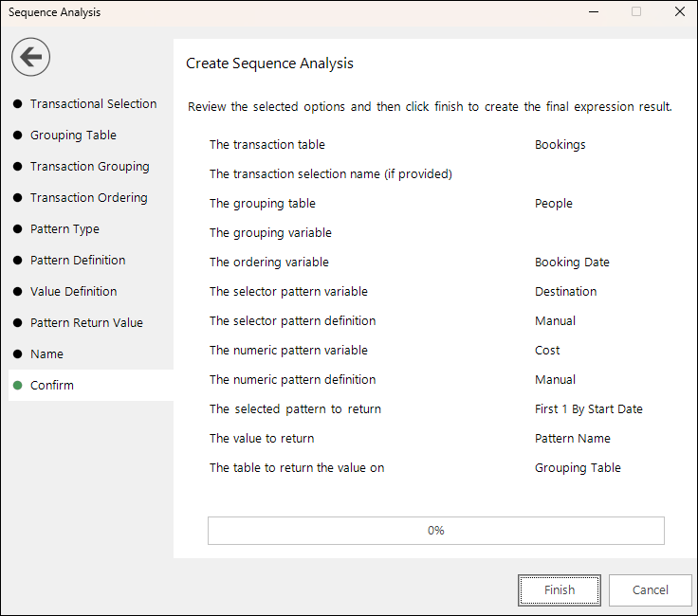Open Pattern Definition step

(78, 261)
